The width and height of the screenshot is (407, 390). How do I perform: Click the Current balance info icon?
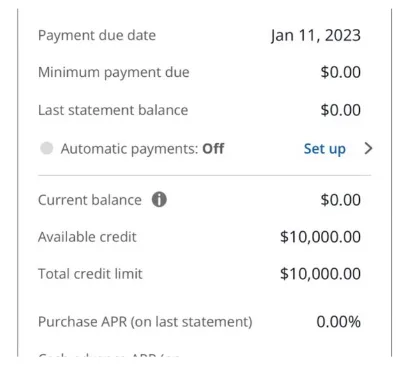159,200
